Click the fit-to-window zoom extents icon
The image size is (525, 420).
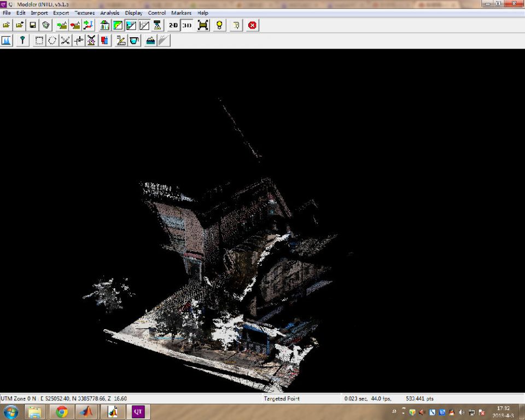click(x=203, y=25)
